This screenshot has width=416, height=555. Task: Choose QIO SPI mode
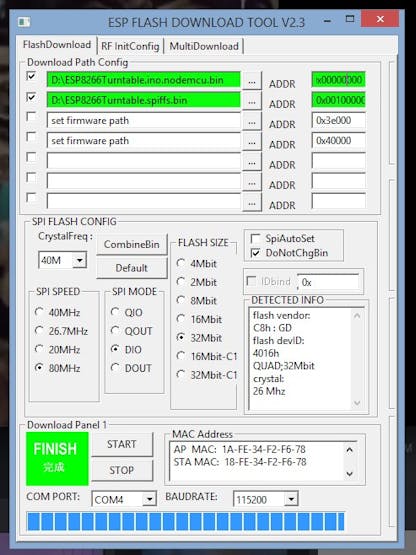coord(126,312)
